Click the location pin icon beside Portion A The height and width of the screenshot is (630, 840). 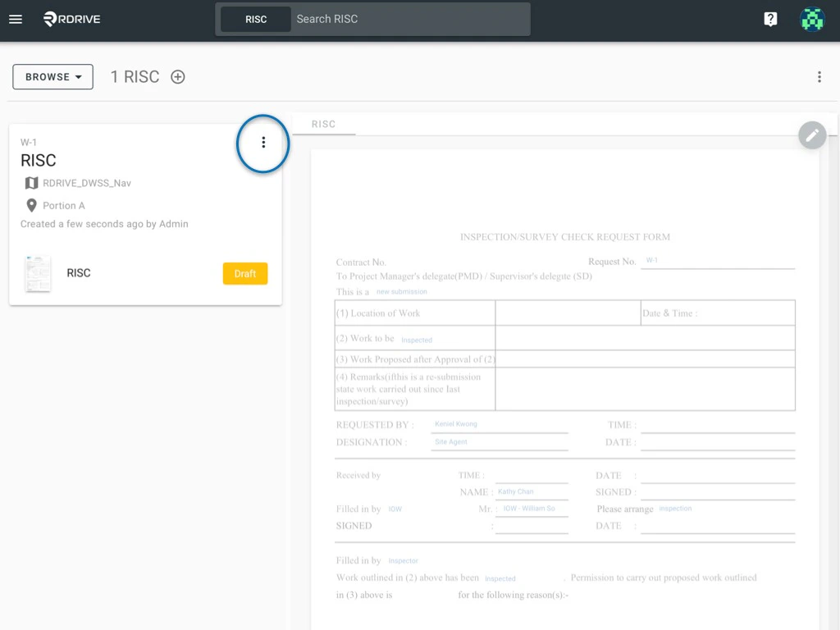point(30,205)
